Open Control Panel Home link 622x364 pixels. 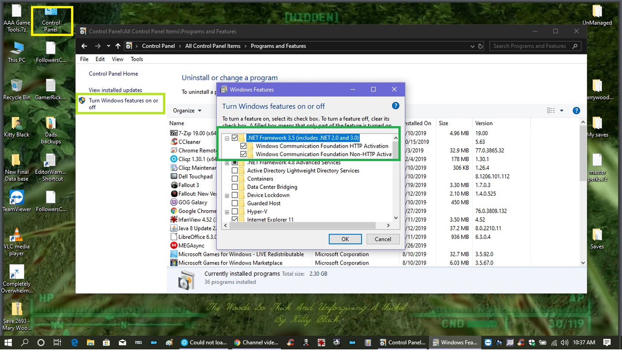pyautogui.click(x=113, y=74)
